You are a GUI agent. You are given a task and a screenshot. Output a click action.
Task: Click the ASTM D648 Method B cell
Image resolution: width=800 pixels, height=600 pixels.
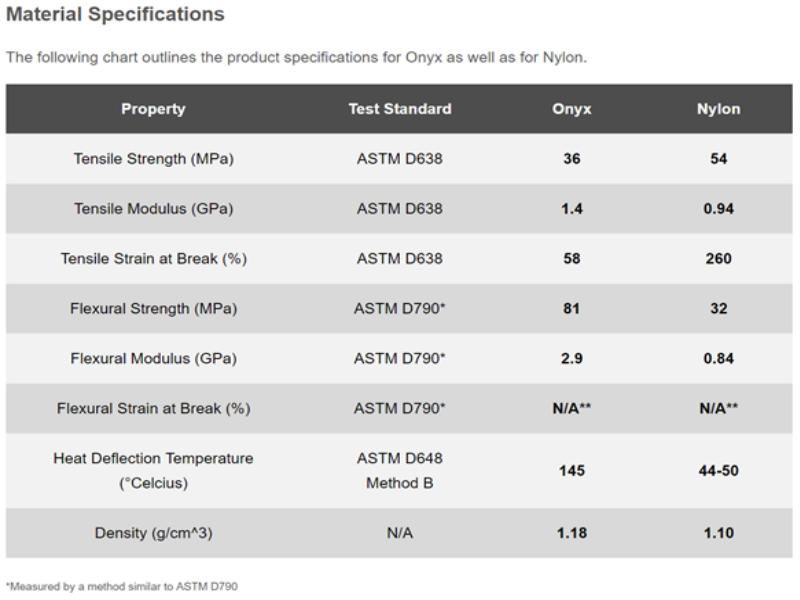tap(400, 470)
